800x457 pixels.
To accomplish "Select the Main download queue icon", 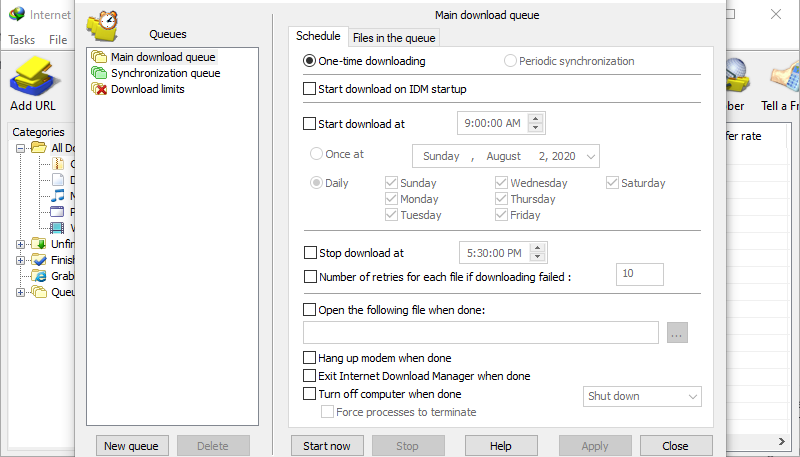I will tap(99, 57).
